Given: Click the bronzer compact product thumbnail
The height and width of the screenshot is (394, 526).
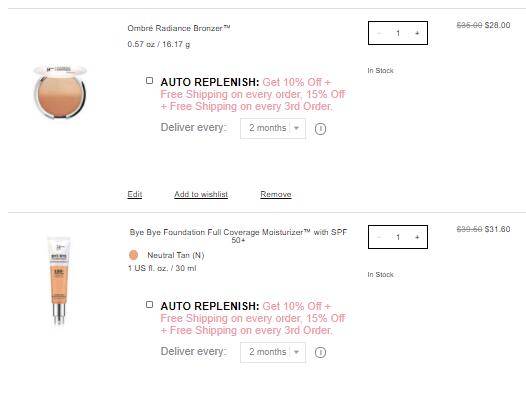Looking at the screenshot, I should pyautogui.click(x=60, y=92).
